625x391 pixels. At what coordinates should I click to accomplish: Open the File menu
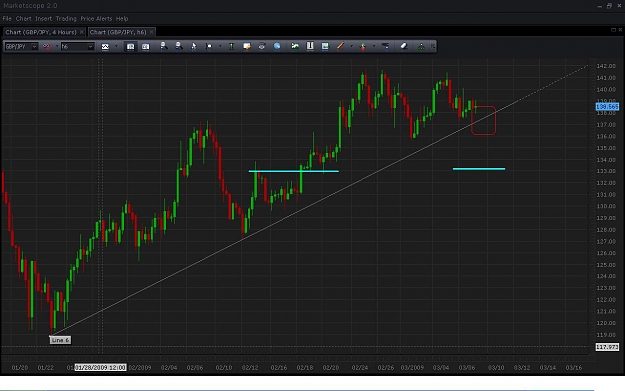(x=7, y=19)
